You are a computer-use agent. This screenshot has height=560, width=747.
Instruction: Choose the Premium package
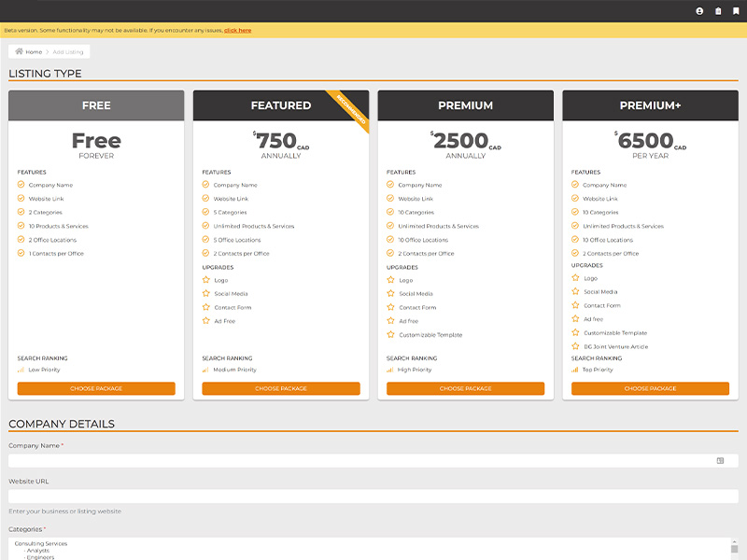tap(466, 388)
